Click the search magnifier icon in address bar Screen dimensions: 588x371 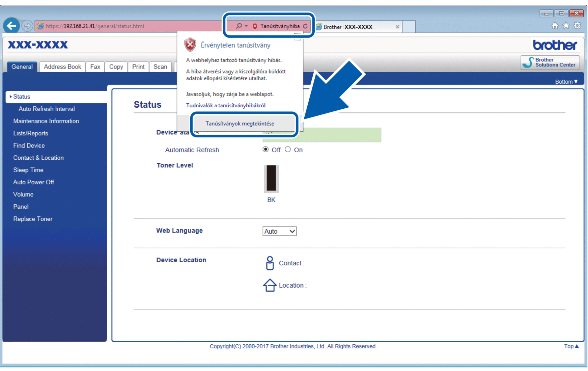(x=239, y=26)
